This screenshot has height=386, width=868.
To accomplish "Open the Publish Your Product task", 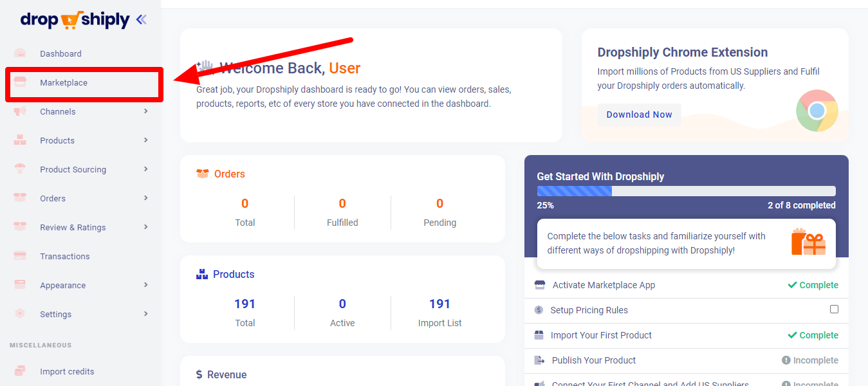I will tap(594, 360).
